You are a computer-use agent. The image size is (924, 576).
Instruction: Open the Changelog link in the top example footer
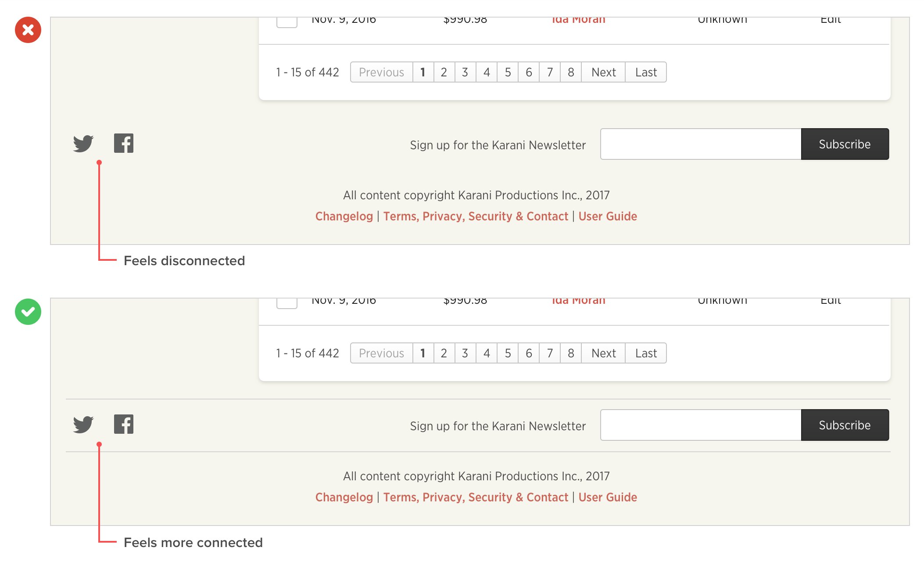point(344,216)
